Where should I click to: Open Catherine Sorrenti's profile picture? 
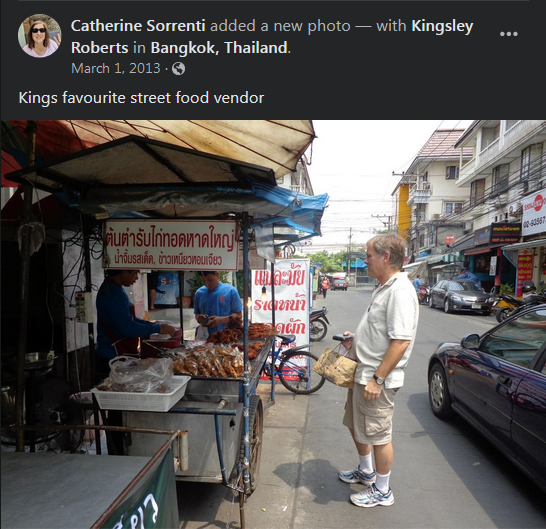(39, 36)
